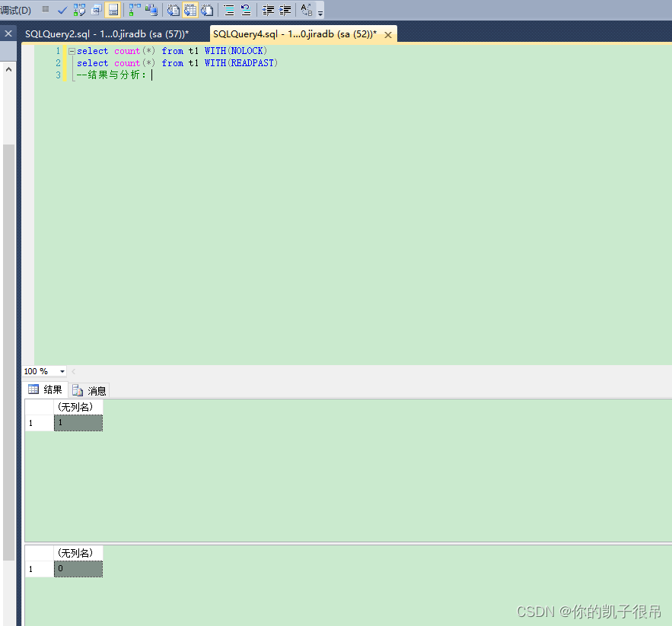
Task: Select the 结果 results tab
Action: 45,389
